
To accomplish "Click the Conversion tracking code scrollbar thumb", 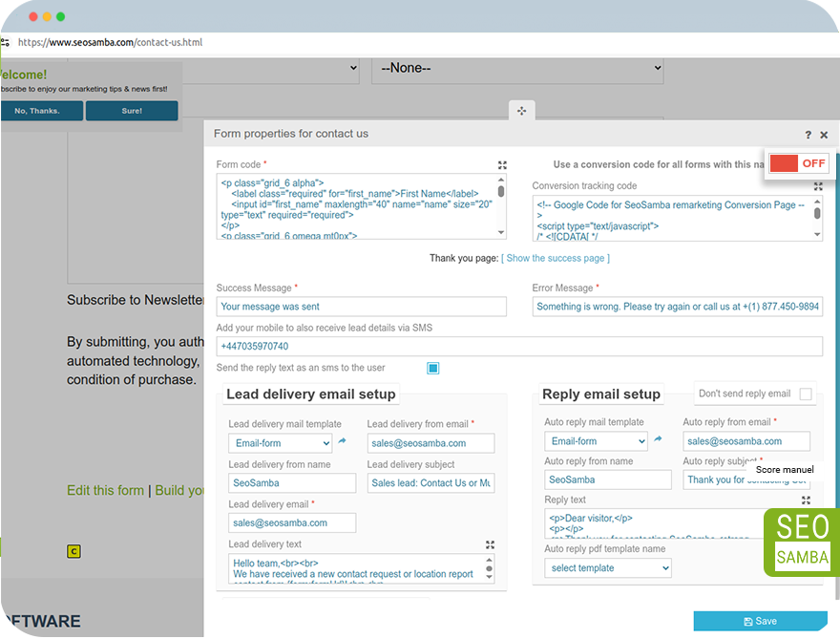I will (817, 213).
